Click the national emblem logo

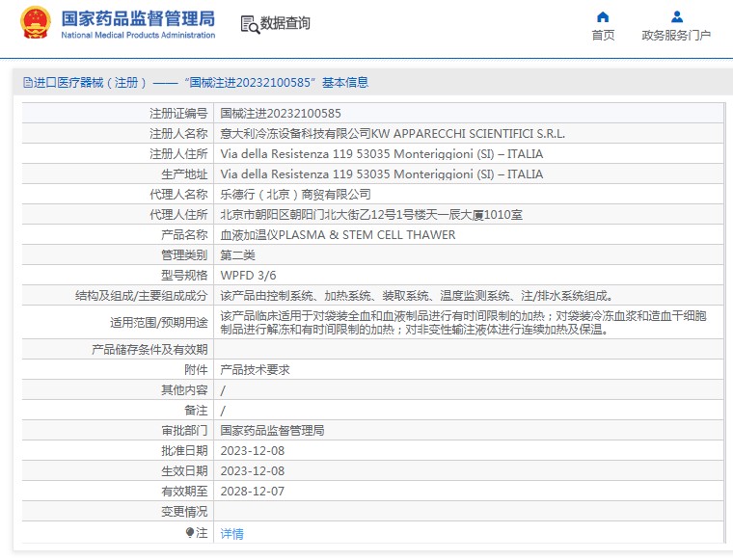point(35,22)
